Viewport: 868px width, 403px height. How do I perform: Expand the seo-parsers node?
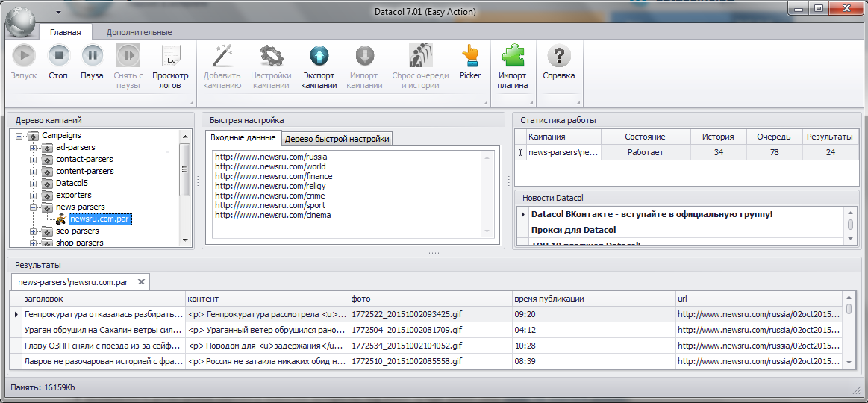[34, 231]
